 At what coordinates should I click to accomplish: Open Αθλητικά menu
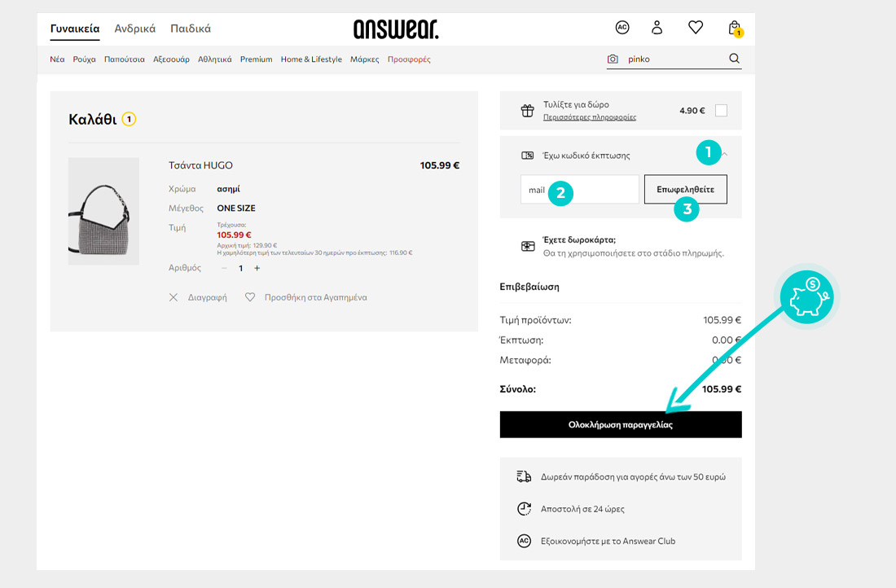pyautogui.click(x=215, y=59)
